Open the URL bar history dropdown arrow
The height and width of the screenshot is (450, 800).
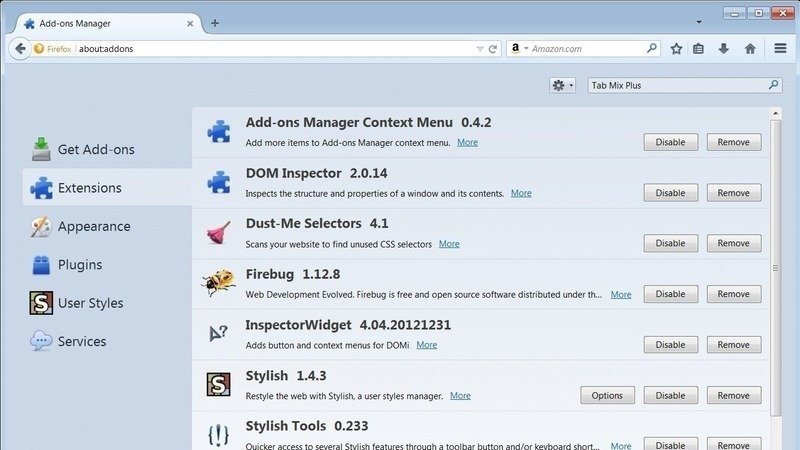click(480, 49)
